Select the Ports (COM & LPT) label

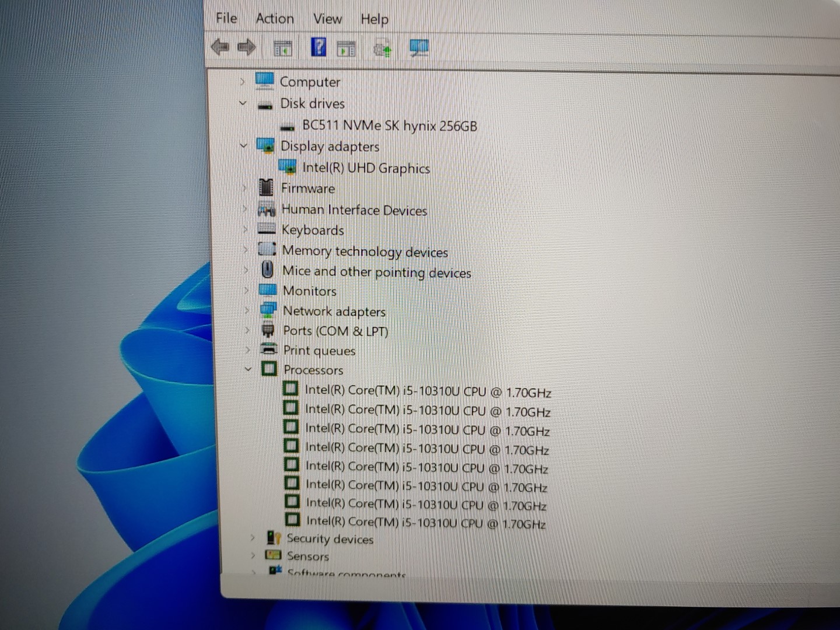point(335,331)
